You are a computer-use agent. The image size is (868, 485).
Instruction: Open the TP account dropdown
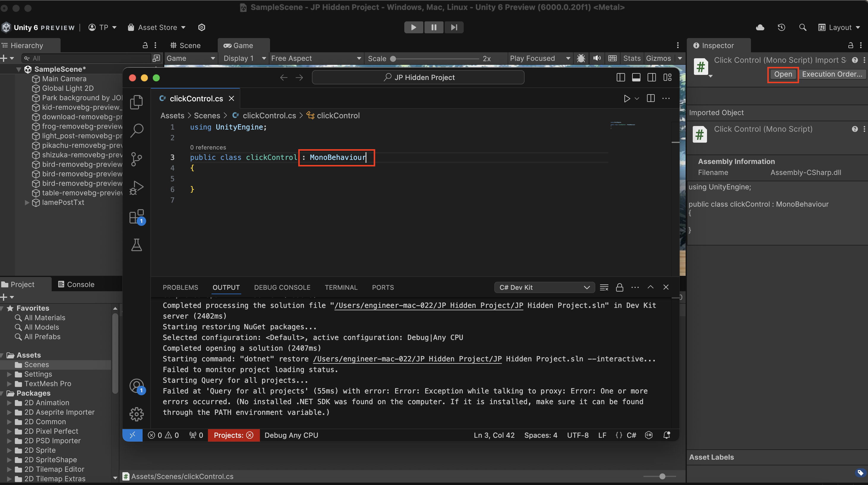coord(102,27)
